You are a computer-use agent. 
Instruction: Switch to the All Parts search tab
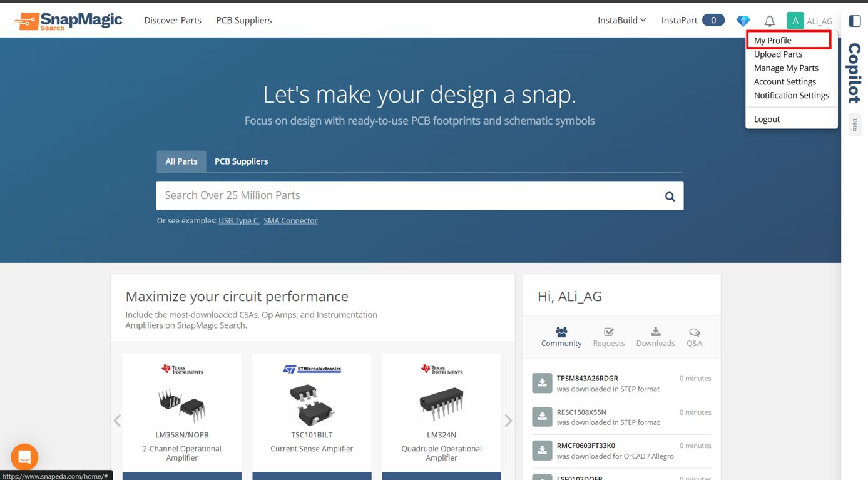[x=181, y=161]
